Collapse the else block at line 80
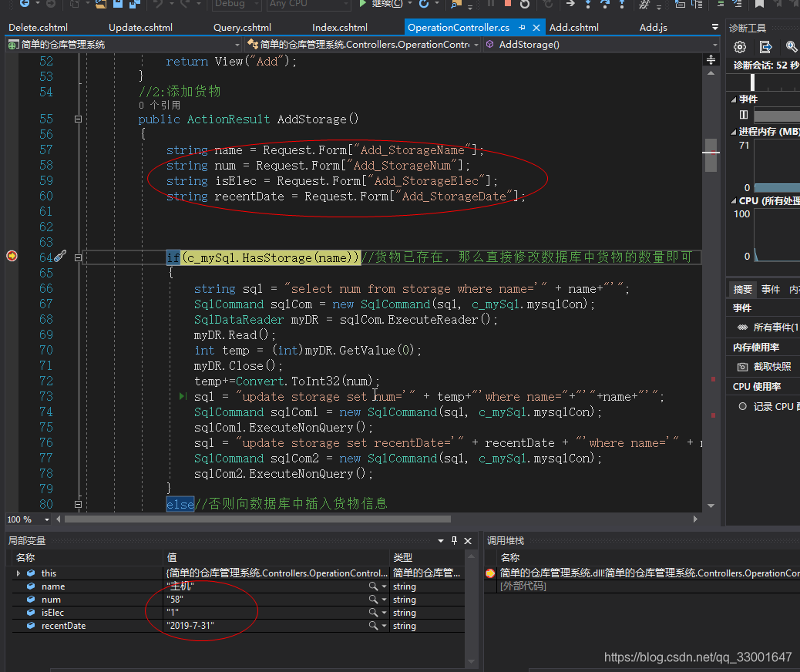800x672 pixels. [x=78, y=505]
